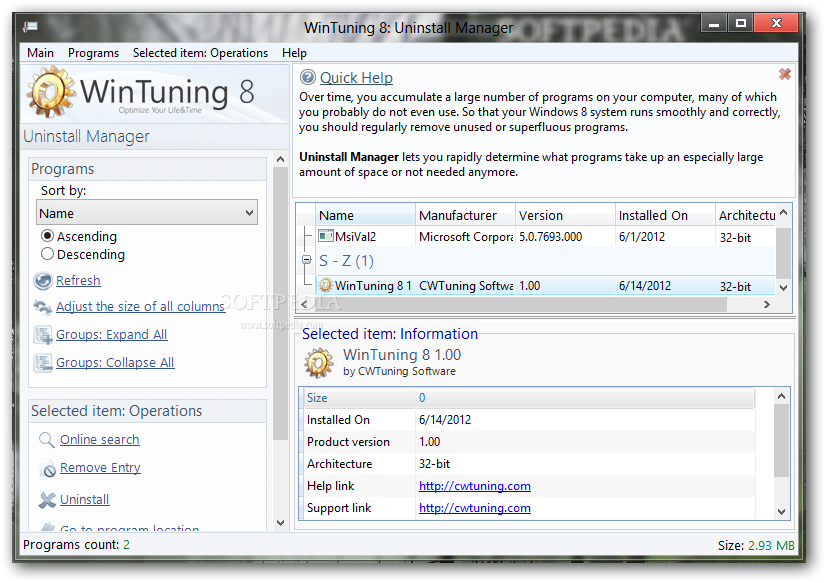Click the Online search magnifier icon

(x=46, y=440)
